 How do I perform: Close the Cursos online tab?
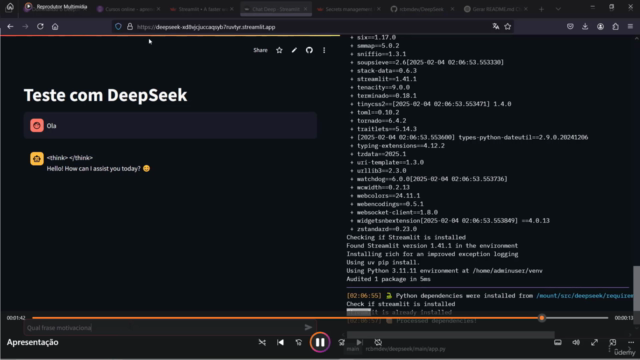(x=158, y=9)
